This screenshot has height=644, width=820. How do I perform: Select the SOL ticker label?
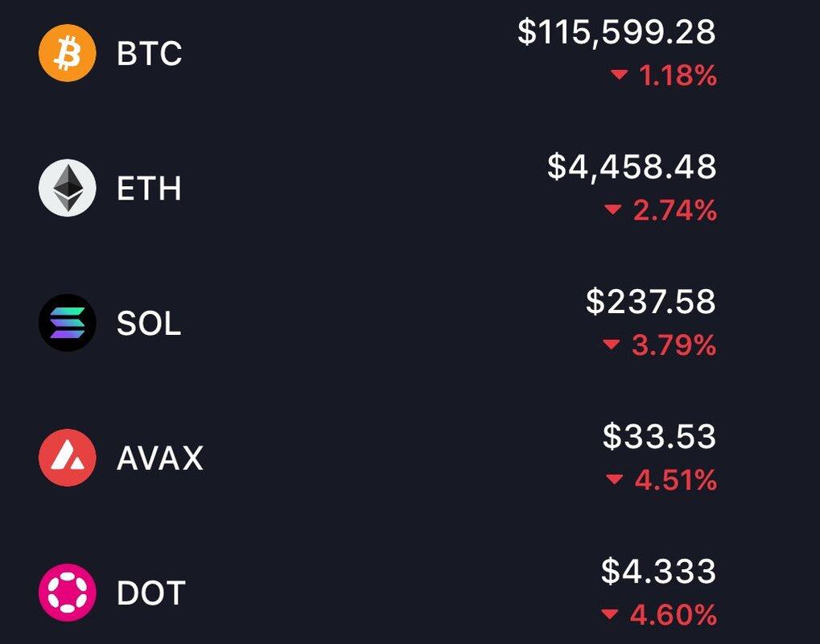[149, 324]
